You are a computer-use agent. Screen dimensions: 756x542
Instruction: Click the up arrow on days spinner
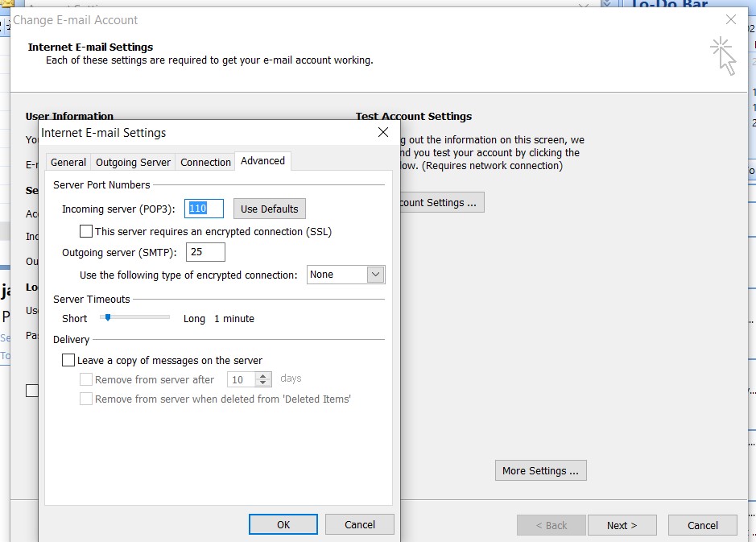tap(263, 376)
